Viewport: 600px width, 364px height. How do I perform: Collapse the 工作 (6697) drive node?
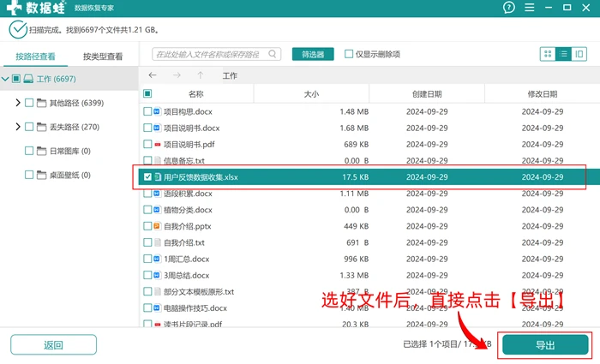pos(5,79)
